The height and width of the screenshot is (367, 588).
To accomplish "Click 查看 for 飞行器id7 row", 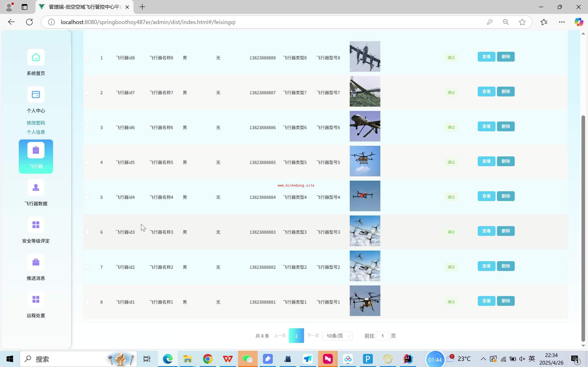I will point(486,92).
